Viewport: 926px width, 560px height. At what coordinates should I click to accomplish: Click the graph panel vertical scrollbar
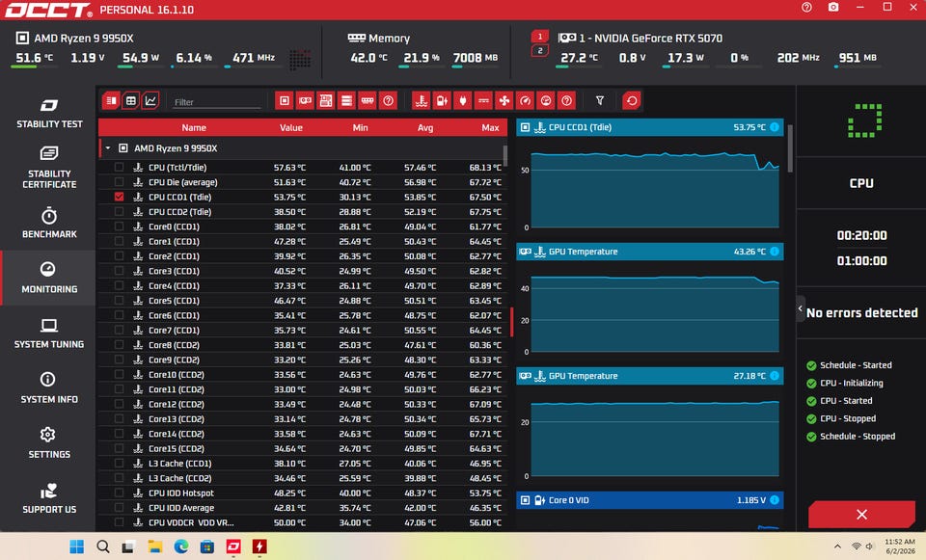point(790,147)
